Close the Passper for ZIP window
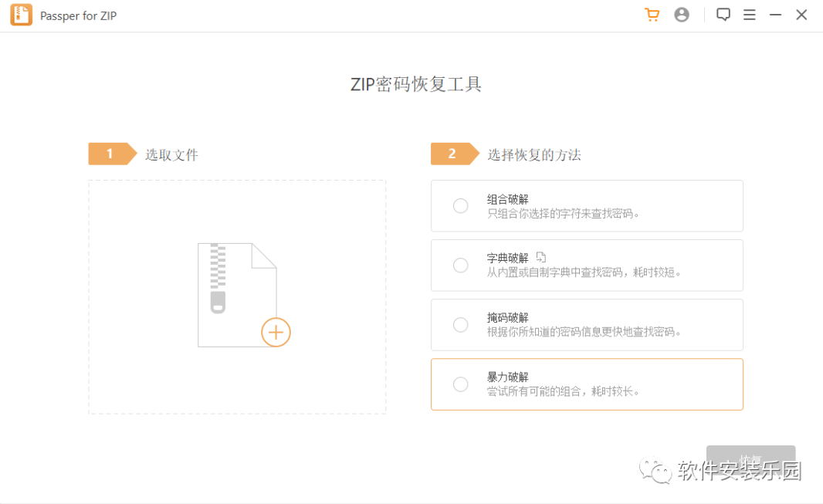This screenshot has width=823, height=504. point(802,15)
